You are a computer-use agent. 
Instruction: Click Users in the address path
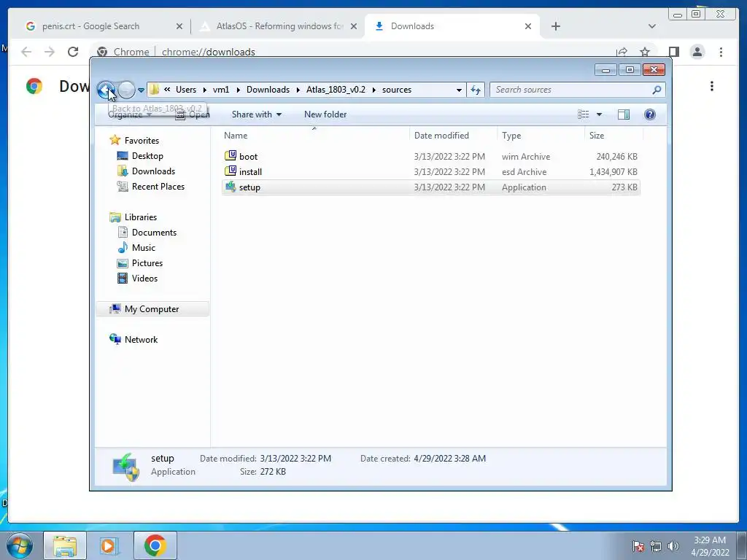[x=186, y=90]
